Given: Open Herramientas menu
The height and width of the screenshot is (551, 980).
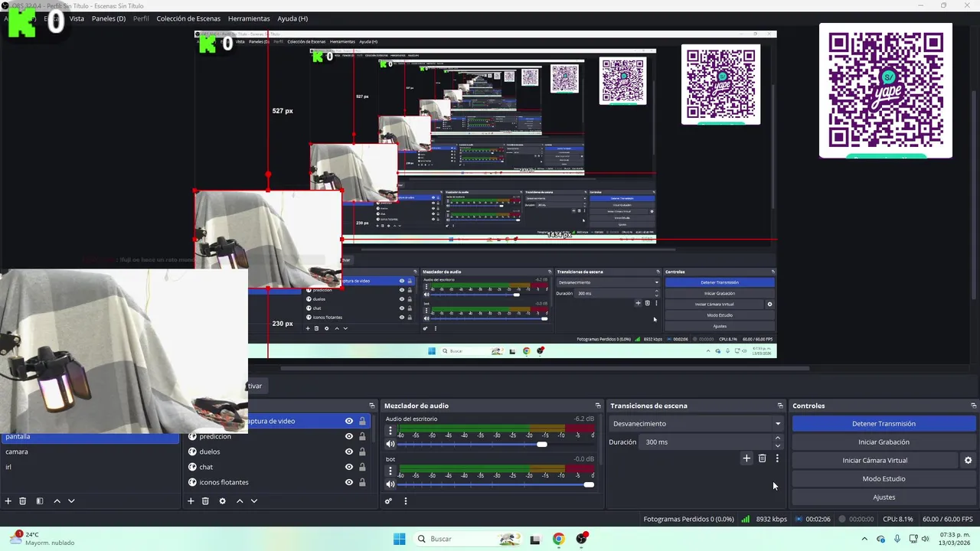Looking at the screenshot, I should (x=249, y=18).
